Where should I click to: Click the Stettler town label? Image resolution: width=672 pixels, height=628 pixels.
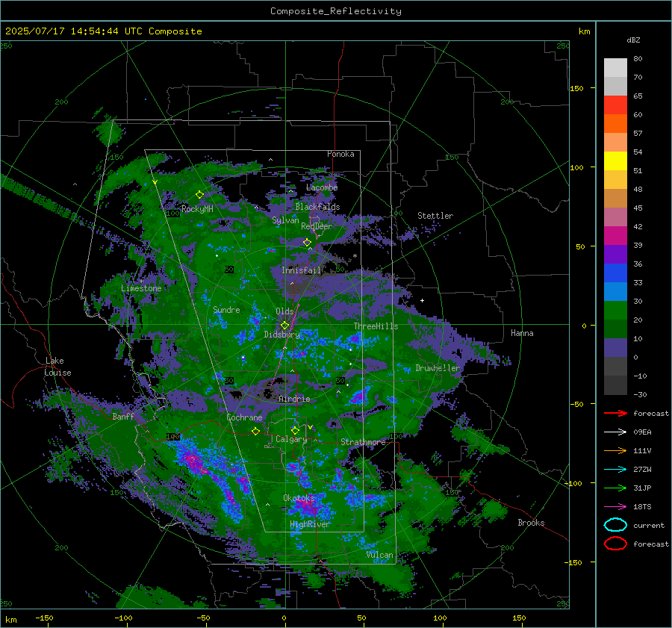(x=435, y=216)
